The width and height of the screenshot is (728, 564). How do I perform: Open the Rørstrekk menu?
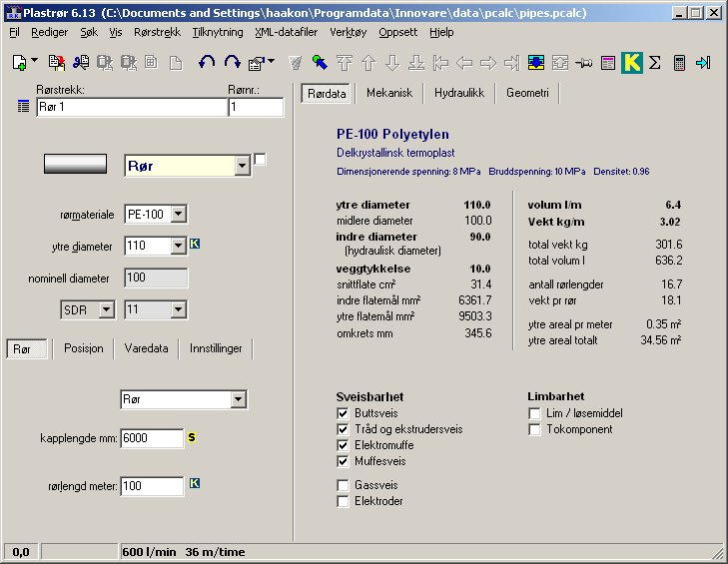point(158,33)
